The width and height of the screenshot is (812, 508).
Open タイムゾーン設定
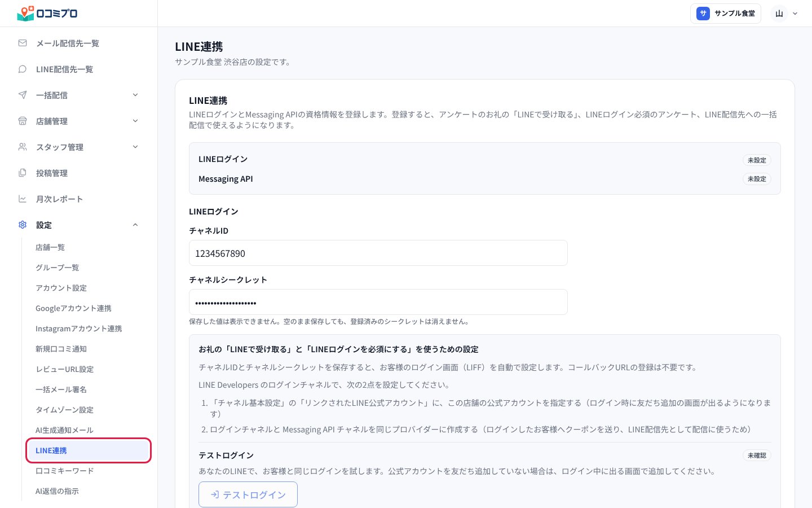[65, 410]
